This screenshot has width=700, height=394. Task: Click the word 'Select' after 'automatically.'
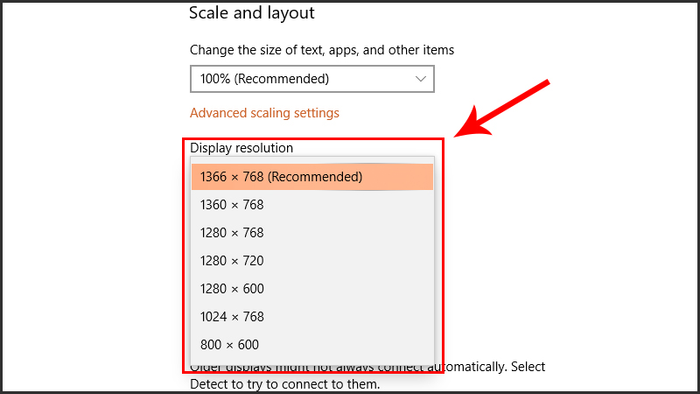(528, 367)
